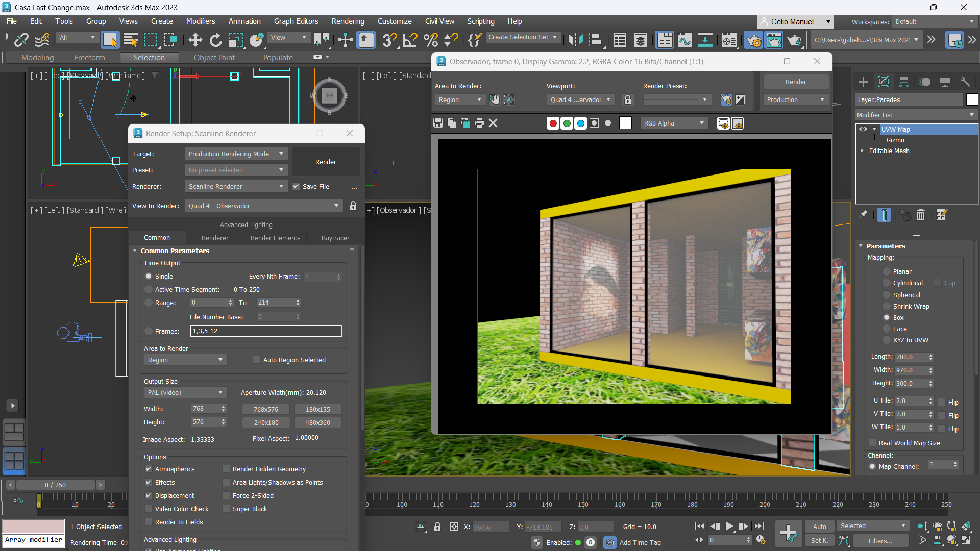Image resolution: width=980 pixels, height=551 pixels.
Task: Click the white object color swatch
Action: (972, 99)
